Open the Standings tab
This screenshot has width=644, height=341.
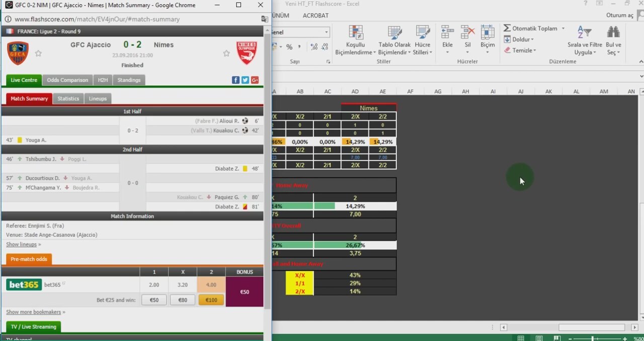pos(129,80)
